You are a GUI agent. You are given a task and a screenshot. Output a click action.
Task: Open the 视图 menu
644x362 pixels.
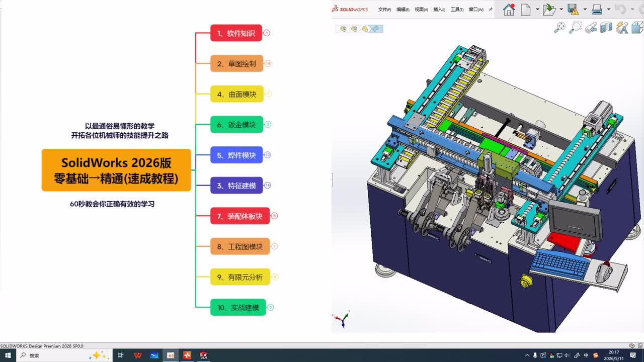pyautogui.click(x=421, y=10)
